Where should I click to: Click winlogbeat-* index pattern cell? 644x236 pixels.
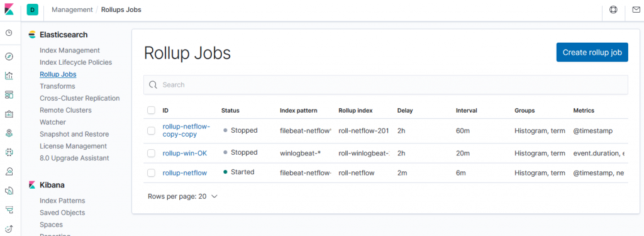point(300,153)
